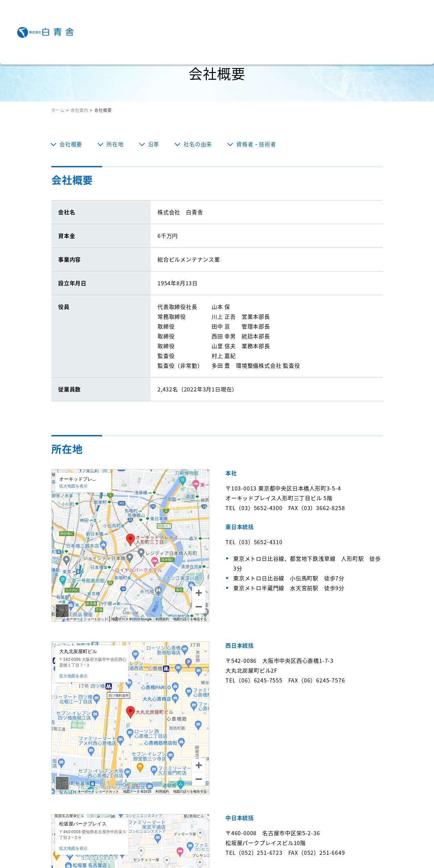Click chevron beside 社名の由来 anchor
434x868 pixels.
click(177, 144)
